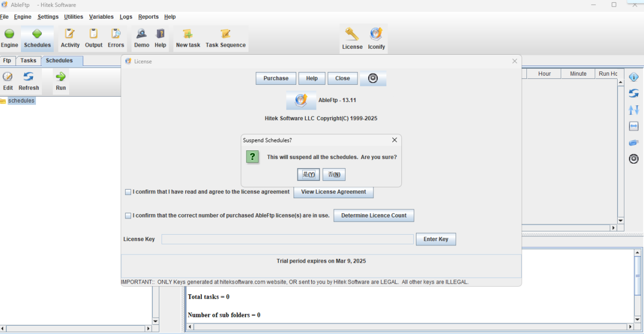Click the View License Agreement button

coord(333,192)
